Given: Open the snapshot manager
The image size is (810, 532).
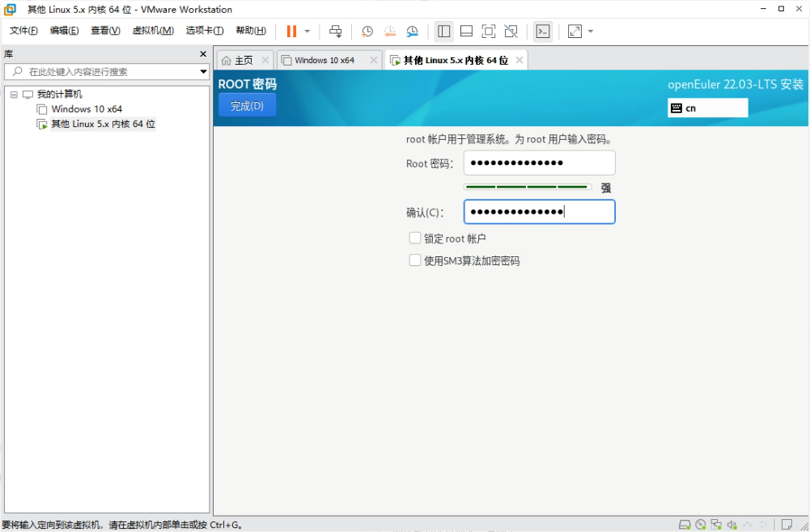Looking at the screenshot, I should pyautogui.click(x=412, y=32).
